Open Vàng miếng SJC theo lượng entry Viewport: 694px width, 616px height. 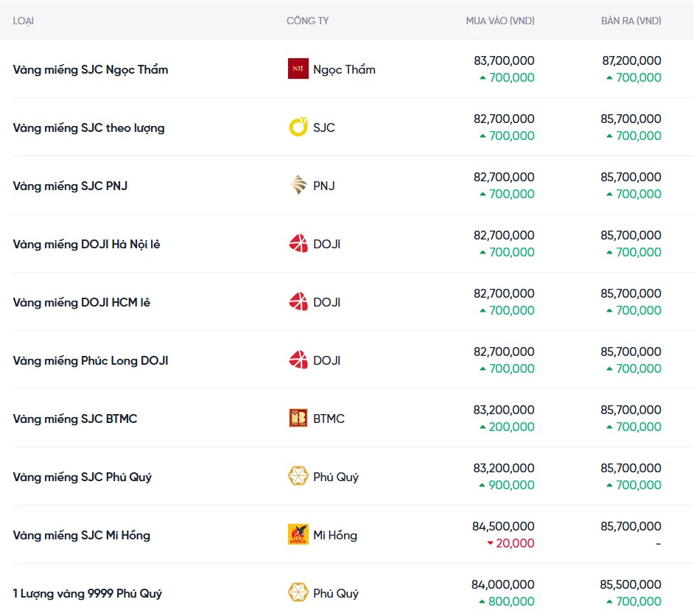[88, 127]
